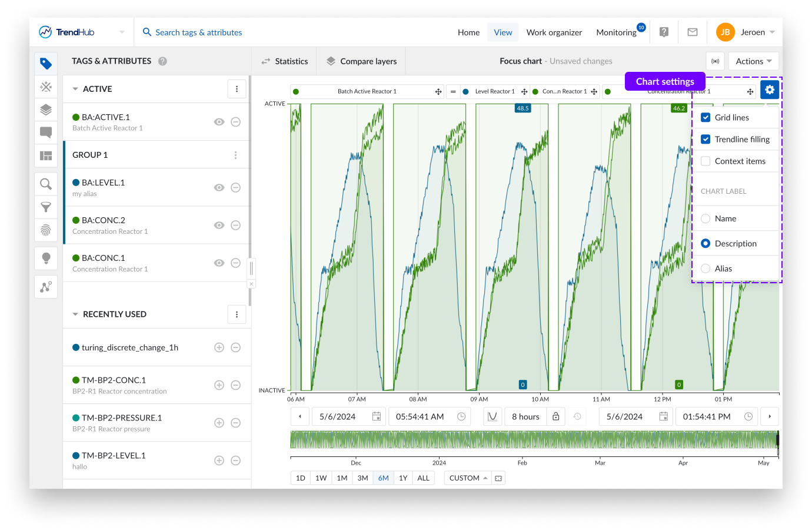Open the search magnifier sidebar tool
The height and width of the screenshot is (530, 812).
click(46, 184)
